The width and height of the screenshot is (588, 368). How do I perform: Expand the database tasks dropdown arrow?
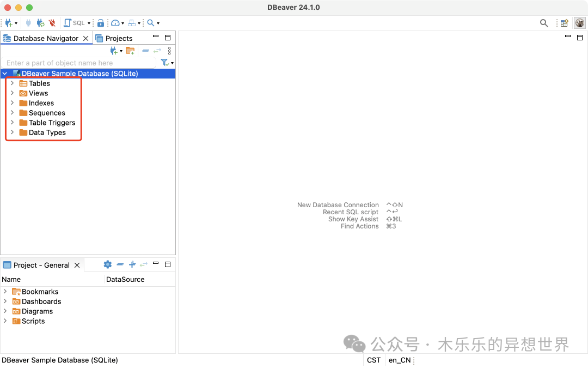click(139, 23)
